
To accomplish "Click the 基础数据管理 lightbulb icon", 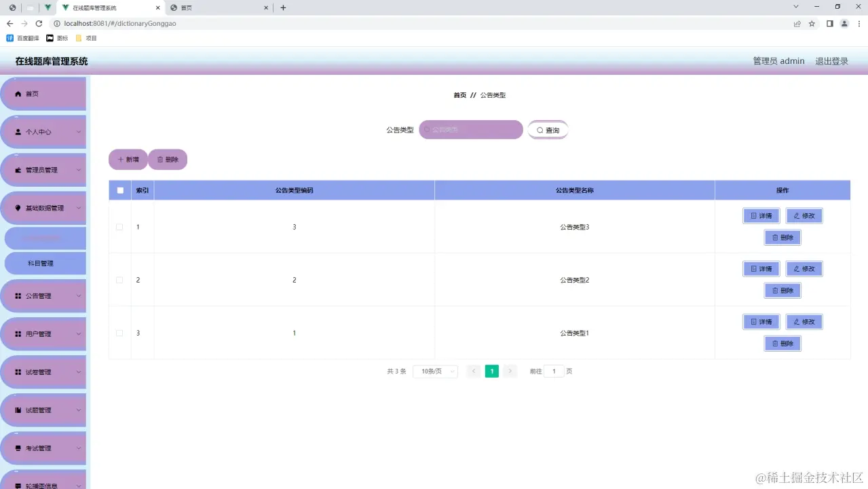I will click(18, 208).
